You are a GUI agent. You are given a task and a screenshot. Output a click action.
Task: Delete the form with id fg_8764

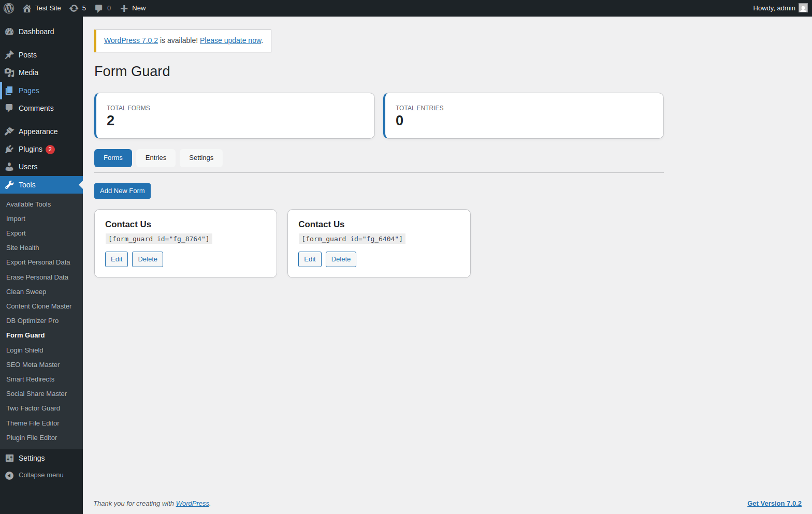click(148, 259)
